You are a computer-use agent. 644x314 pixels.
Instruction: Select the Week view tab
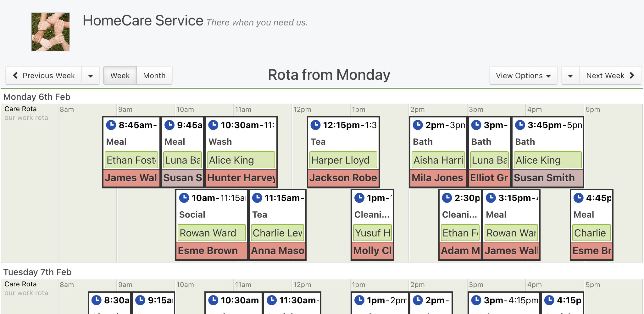click(x=120, y=75)
